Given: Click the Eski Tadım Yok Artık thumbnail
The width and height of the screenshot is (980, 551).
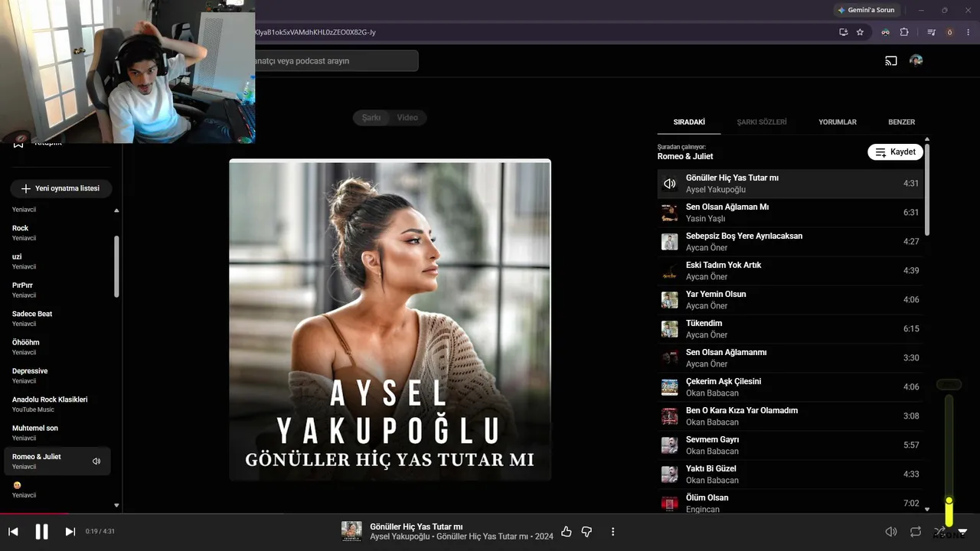Looking at the screenshot, I should (670, 271).
